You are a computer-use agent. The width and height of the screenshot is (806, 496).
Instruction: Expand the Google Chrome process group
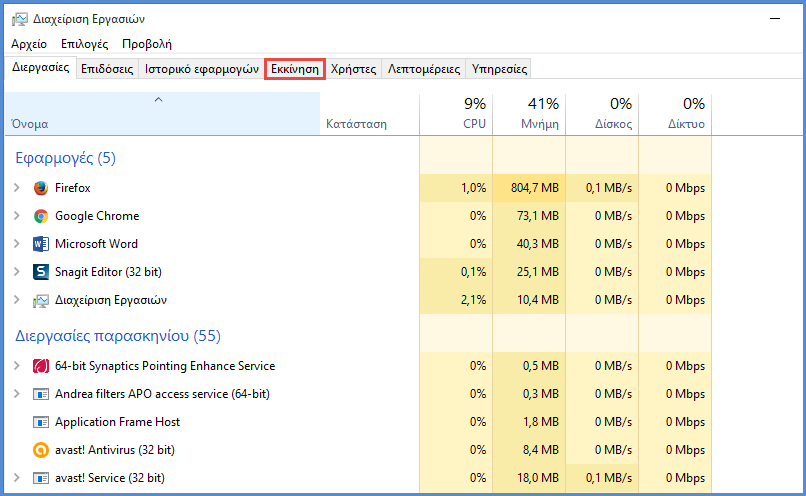[17, 216]
